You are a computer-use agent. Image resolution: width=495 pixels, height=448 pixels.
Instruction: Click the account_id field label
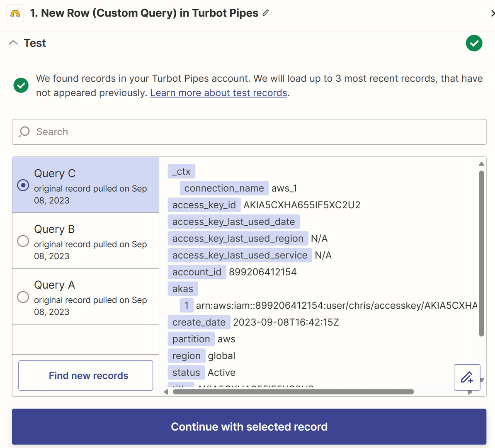click(197, 272)
